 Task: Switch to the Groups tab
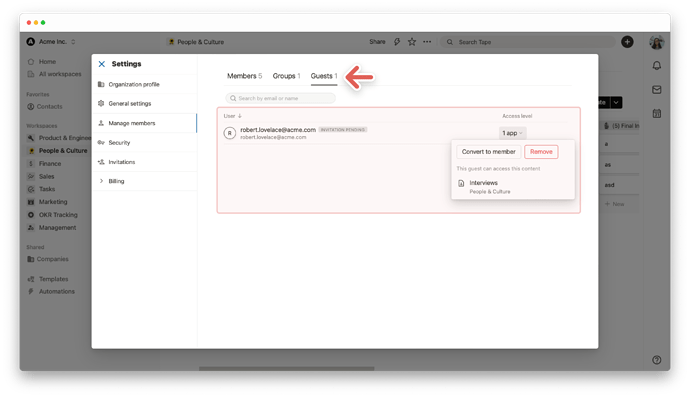click(286, 76)
